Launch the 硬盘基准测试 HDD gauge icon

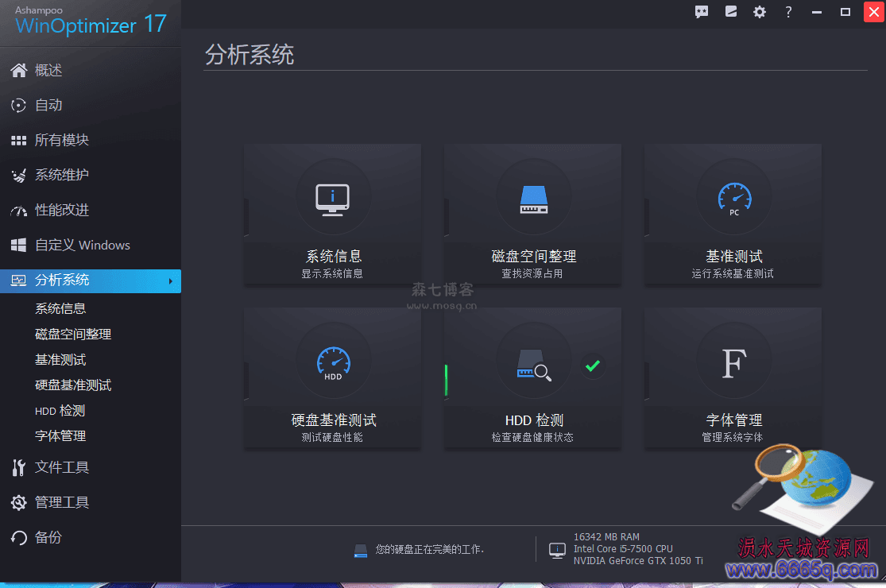coord(333,363)
